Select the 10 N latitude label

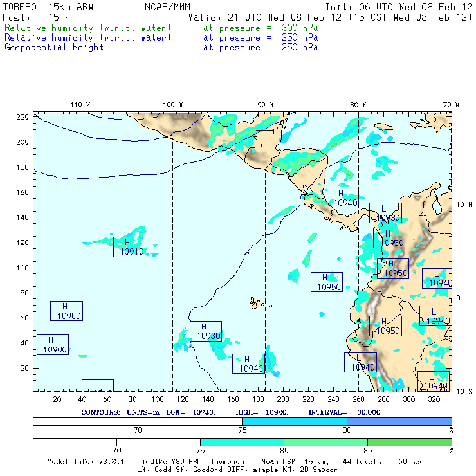(464, 205)
